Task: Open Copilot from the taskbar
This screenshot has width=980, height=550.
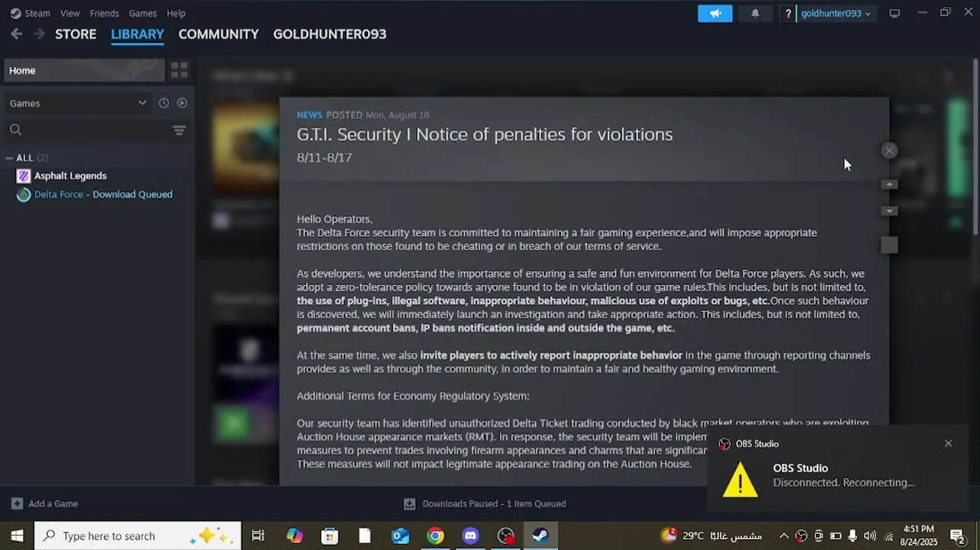Action: [x=294, y=535]
